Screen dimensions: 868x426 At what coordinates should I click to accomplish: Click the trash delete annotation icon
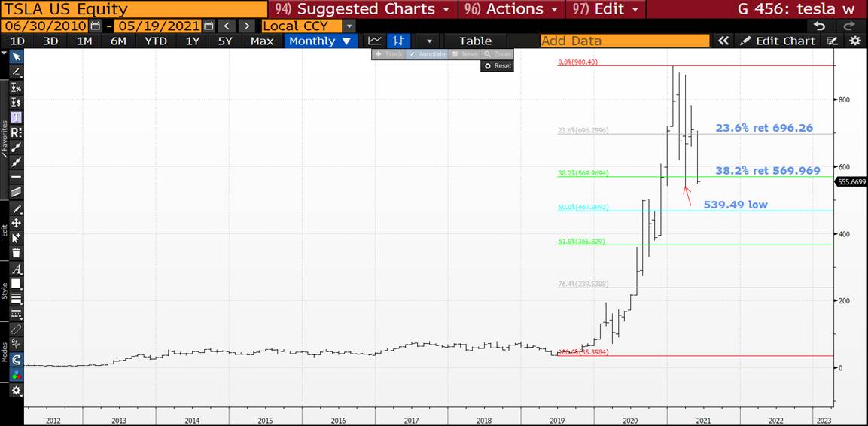click(16, 253)
